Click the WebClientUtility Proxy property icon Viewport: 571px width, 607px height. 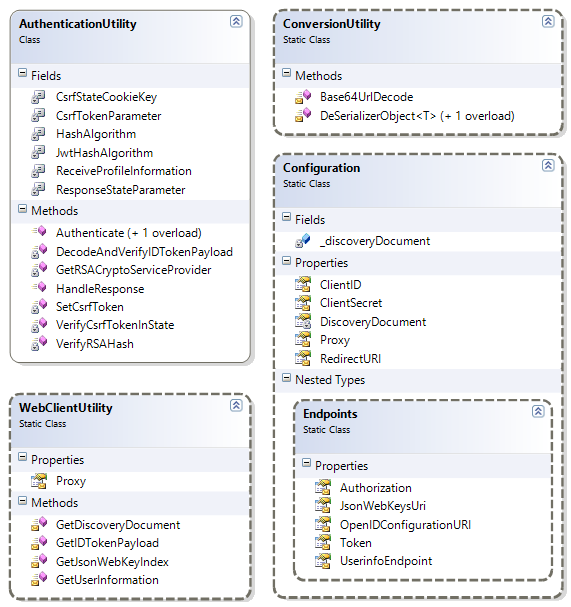[39, 481]
